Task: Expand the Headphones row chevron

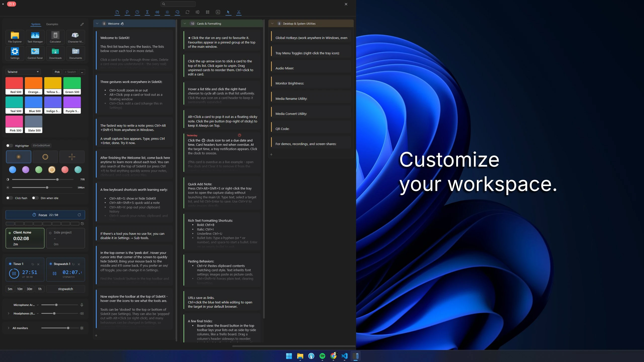Action: pos(9,313)
